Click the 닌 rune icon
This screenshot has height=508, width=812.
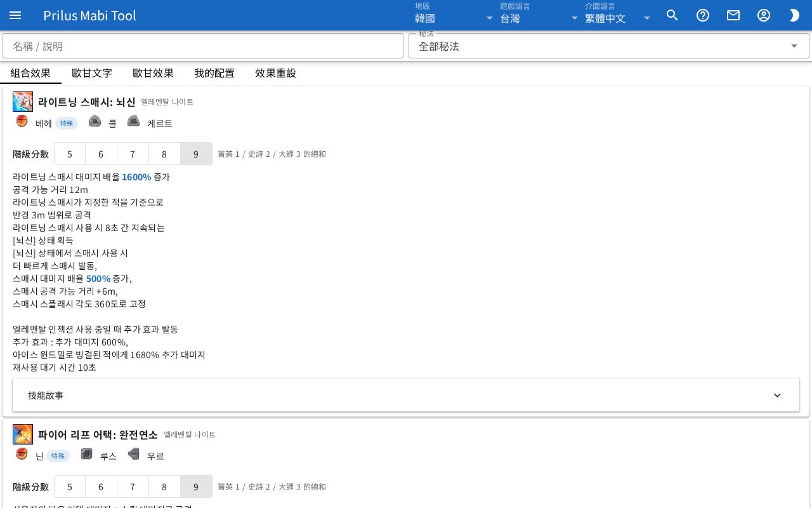point(22,454)
